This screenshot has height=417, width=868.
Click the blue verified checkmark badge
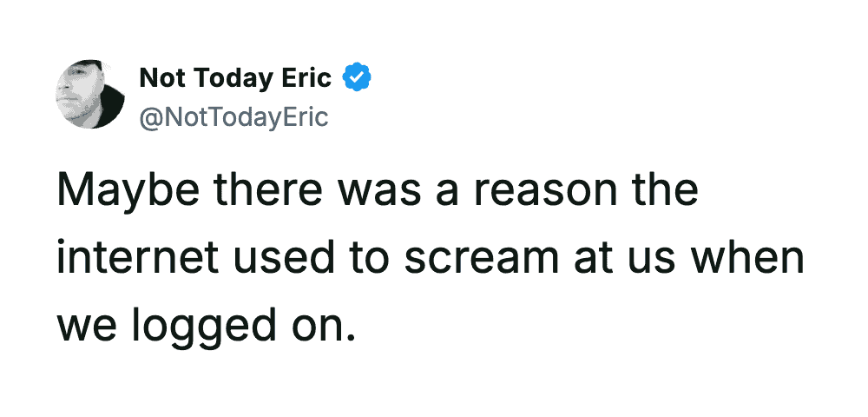point(357,78)
